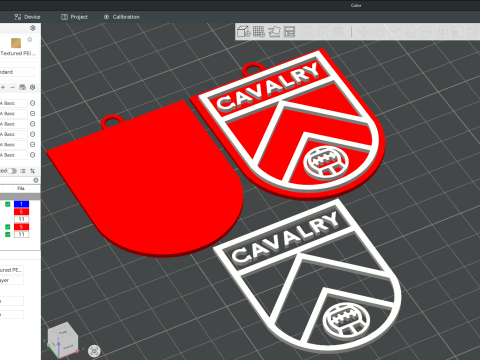Click the last empty field in the side panel

click(12, 315)
